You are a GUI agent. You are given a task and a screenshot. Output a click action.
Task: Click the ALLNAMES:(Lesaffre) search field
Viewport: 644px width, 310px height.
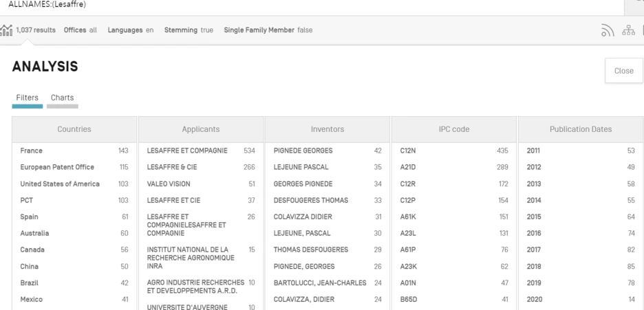pyautogui.click(x=312, y=5)
